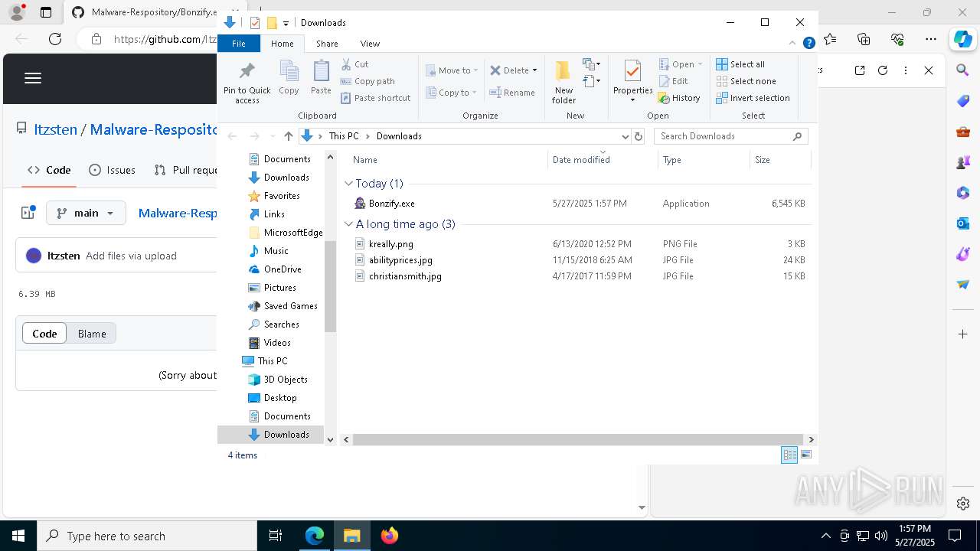Image resolution: width=980 pixels, height=551 pixels.
Task: Click the Delete ribbon button
Action: pyautogui.click(x=510, y=70)
